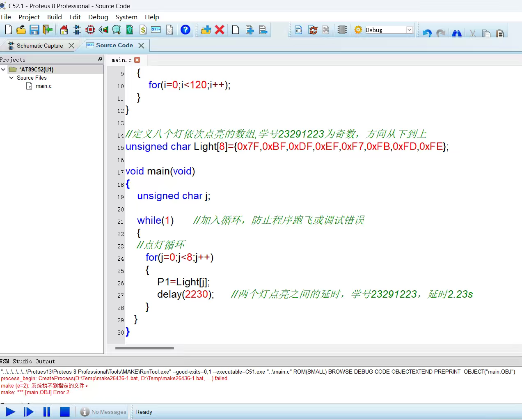Open Design Explorer green board icon
Viewport: 522px width, 420px height.
pyautogui.click(x=130, y=30)
